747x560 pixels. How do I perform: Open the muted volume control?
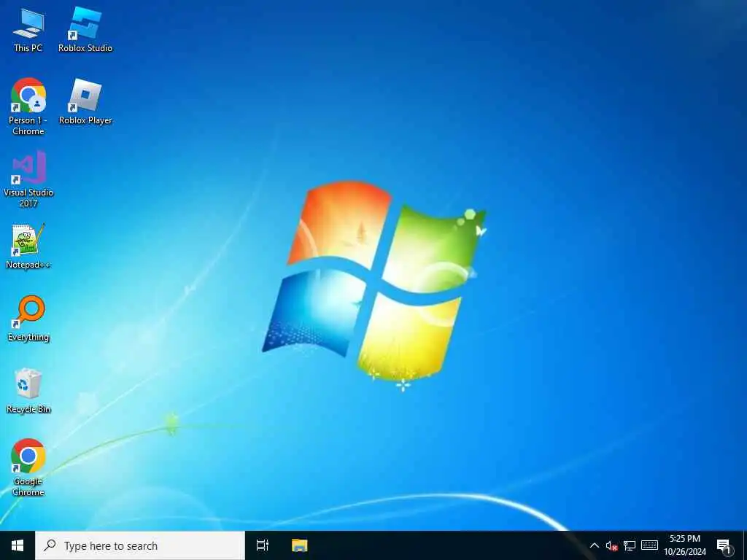tap(612, 545)
